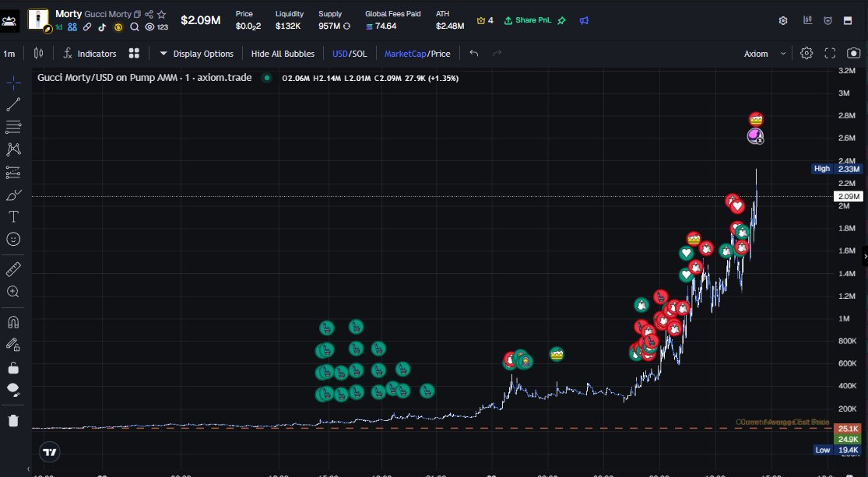
Task: Click the $2.09M market cap value
Action: point(200,20)
